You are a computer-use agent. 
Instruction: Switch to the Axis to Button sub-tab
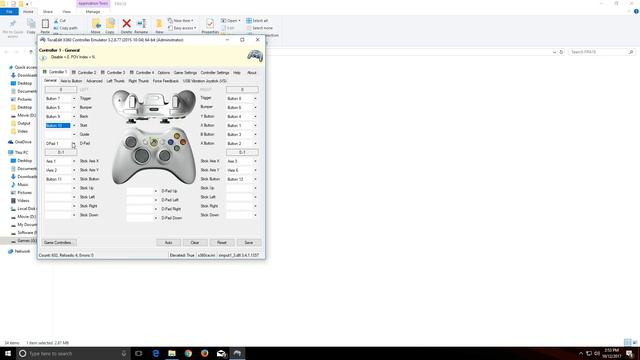pyautogui.click(x=71, y=81)
